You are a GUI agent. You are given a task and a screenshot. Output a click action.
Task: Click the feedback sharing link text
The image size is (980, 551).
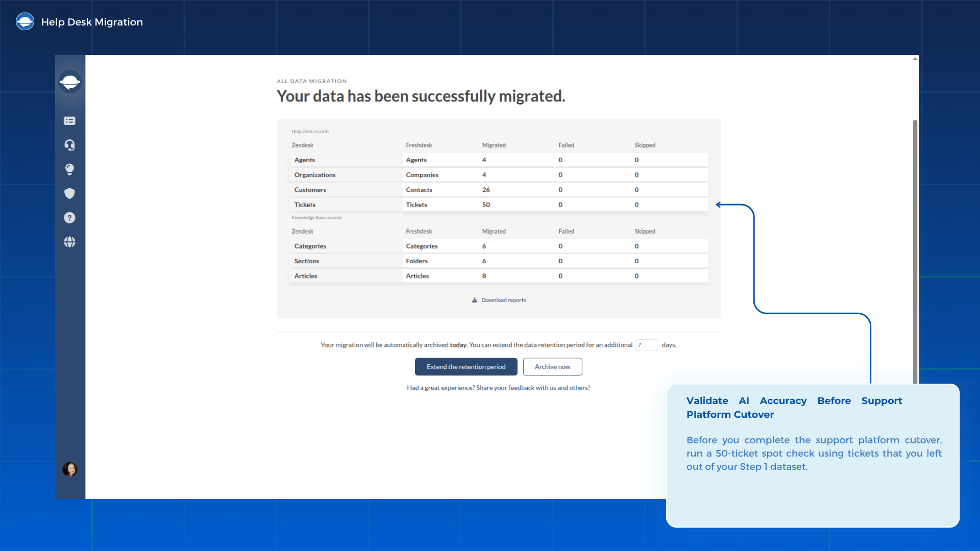pos(498,388)
